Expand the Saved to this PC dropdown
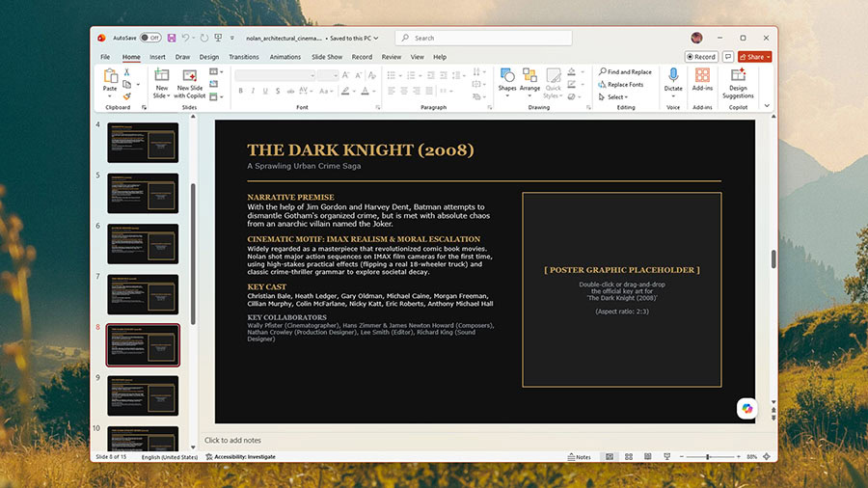The height and width of the screenshot is (488, 868). [376, 39]
